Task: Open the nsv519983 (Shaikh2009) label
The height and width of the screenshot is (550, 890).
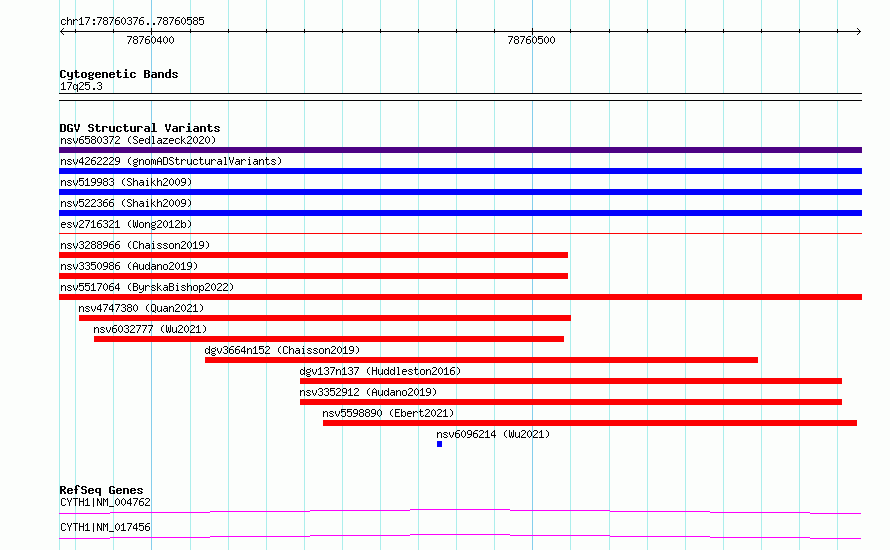Action: point(126,182)
